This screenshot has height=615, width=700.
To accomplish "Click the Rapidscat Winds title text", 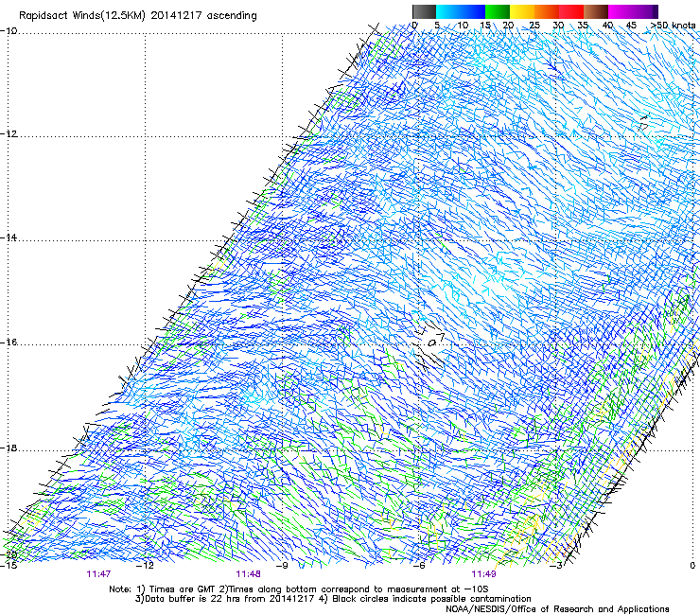I will point(138,16).
